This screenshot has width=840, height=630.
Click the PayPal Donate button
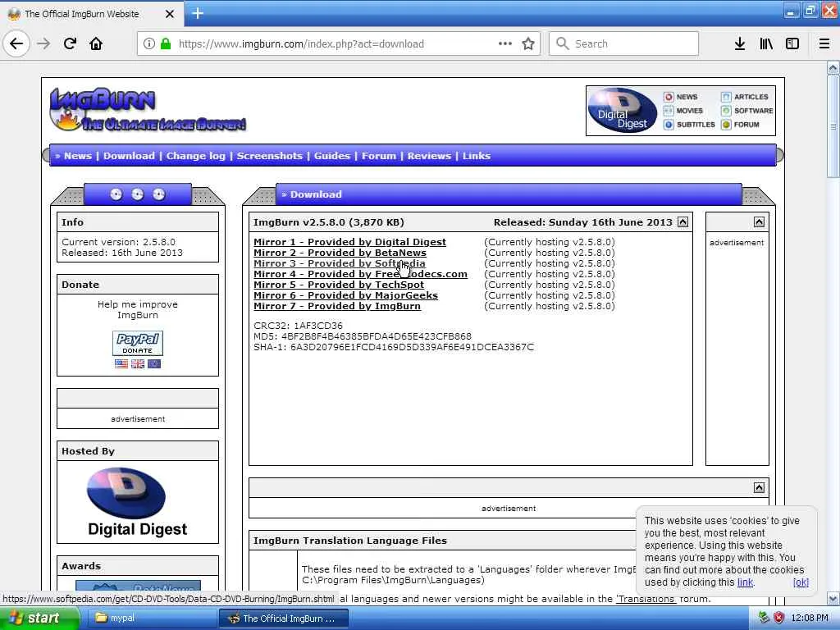(138, 343)
